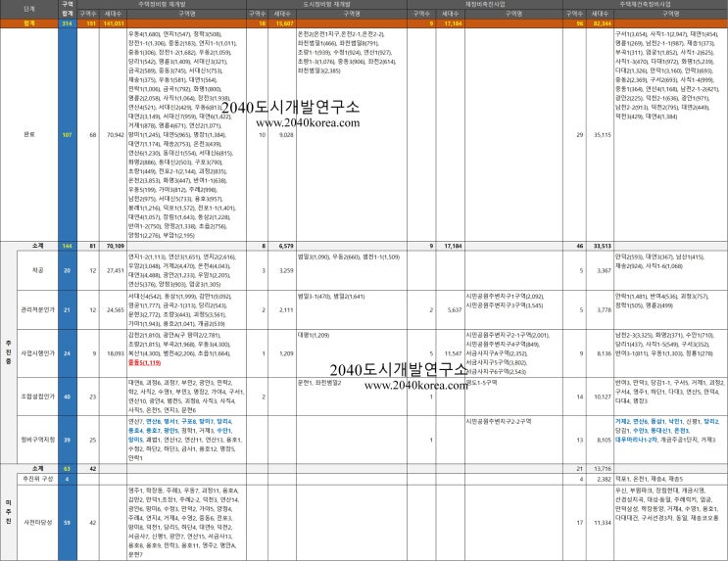This screenshot has width=728, height=561.
Task: Select the household value 27,451
Action: coord(116,270)
